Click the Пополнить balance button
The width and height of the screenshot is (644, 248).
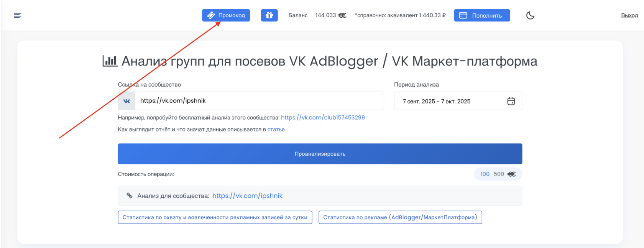[482, 15]
